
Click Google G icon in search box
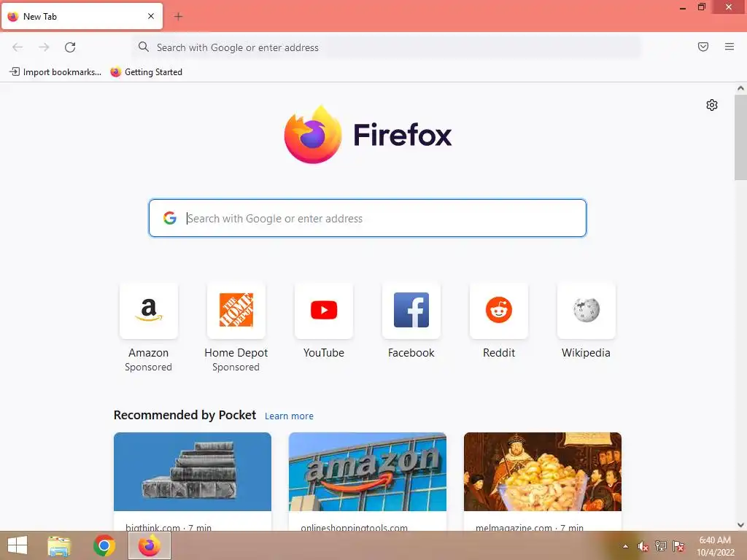pyautogui.click(x=169, y=218)
